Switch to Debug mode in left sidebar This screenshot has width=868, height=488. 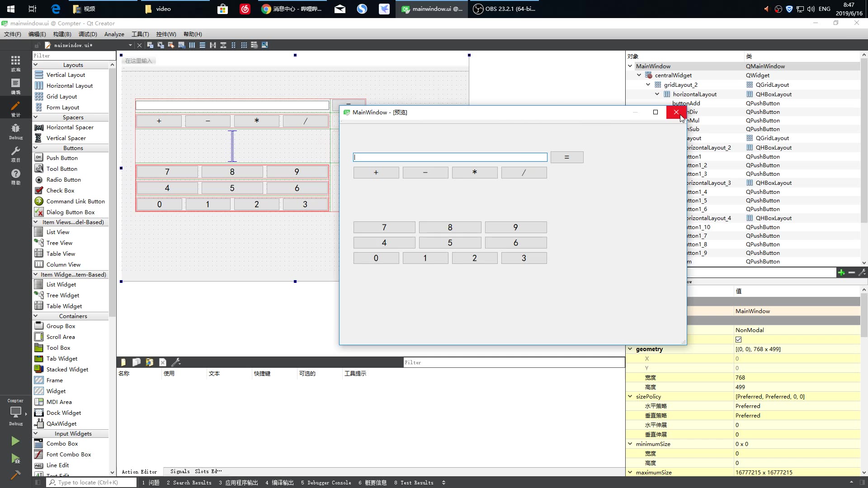[x=15, y=131]
